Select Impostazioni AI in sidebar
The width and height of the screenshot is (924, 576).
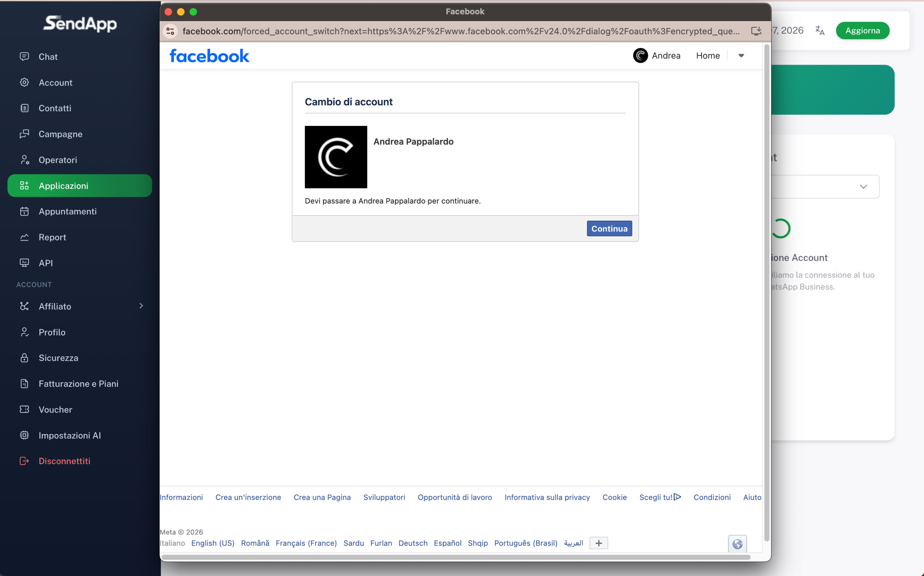coord(69,435)
